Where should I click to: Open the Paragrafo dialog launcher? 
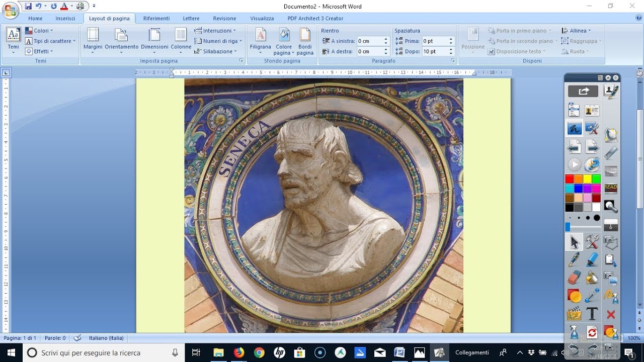(453, 60)
